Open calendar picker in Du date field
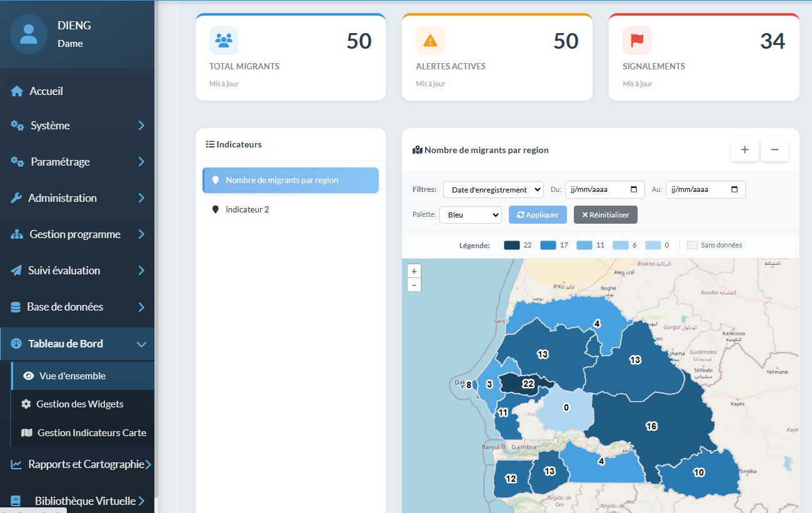Screen dimensions: 812x513 coord(634,189)
